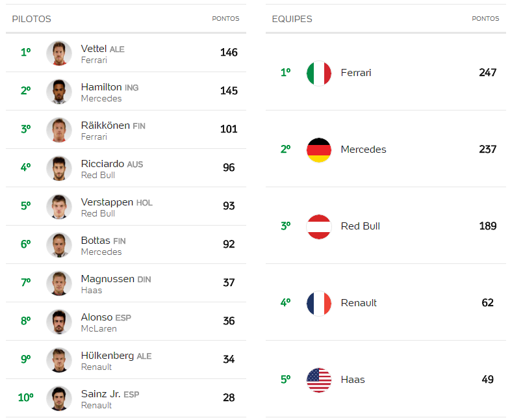This screenshot has width=510, height=420.
Task: Select the Austrian flag icon for Red Bull
Action: [x=319, y=227]
